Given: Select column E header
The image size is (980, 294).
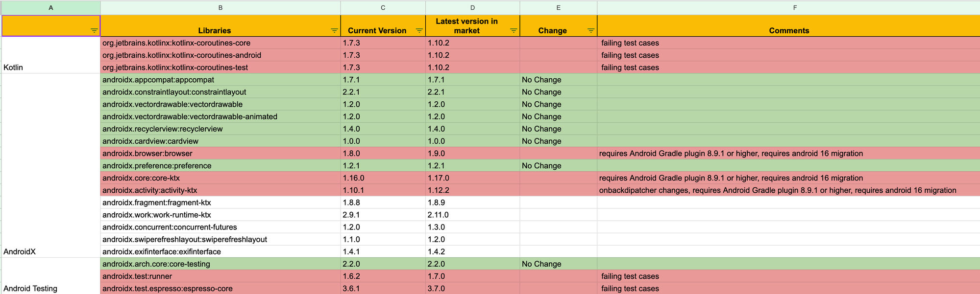Looking at the screenshot, I should [558, 8].
